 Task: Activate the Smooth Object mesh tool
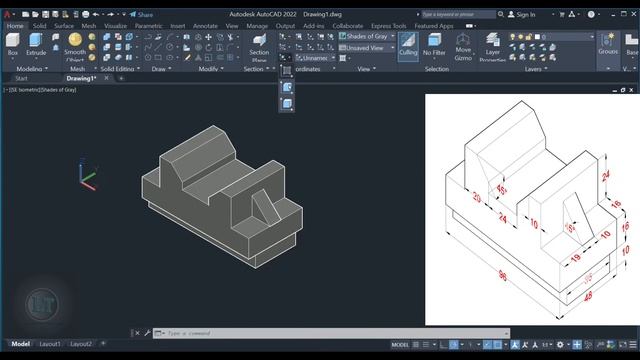tap(75, 46)
